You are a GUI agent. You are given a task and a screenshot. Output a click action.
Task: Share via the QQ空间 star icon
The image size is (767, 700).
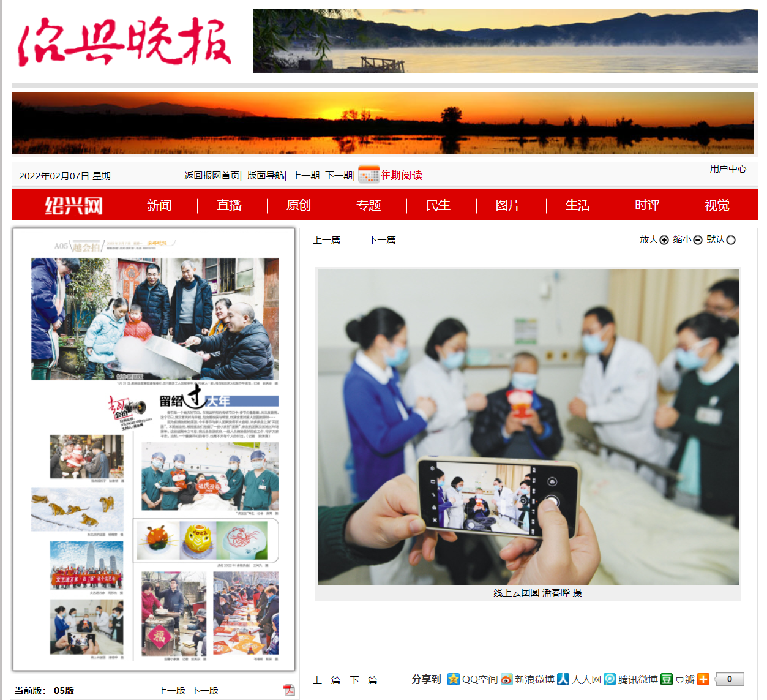coord(454,679)
